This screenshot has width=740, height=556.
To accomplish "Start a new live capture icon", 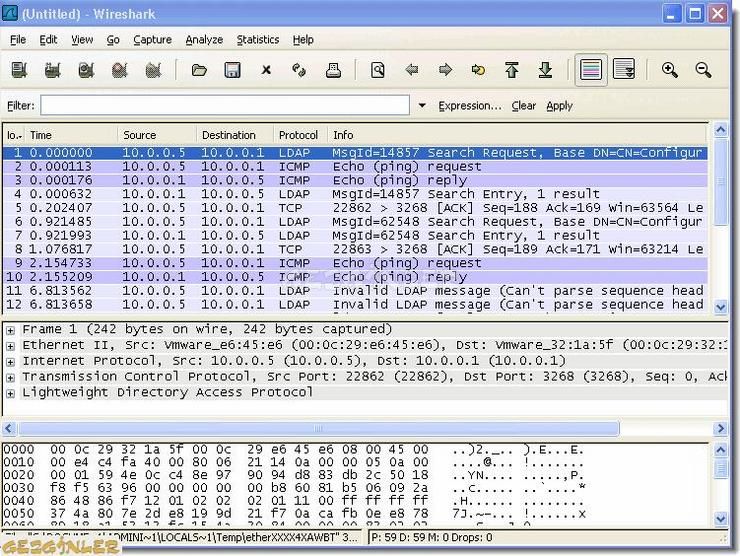I will pos(86,70).
